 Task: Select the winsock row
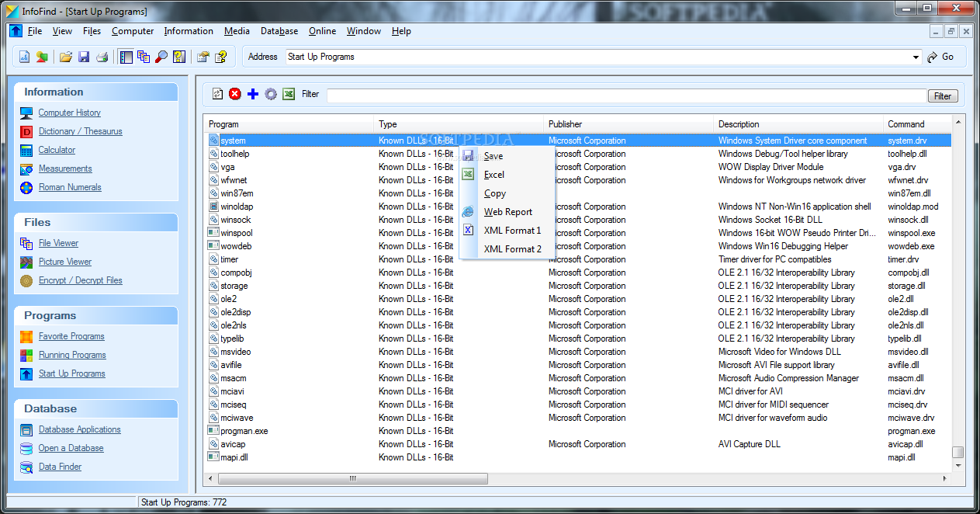578,220
